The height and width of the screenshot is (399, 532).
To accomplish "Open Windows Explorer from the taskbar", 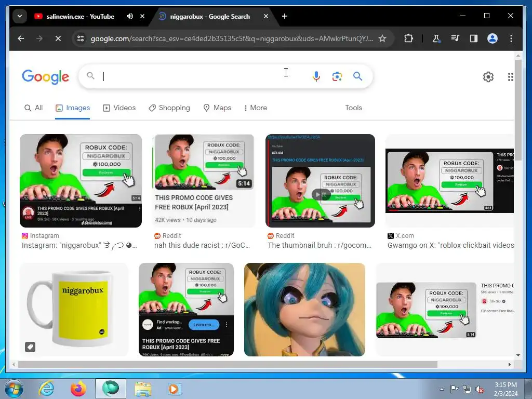I will (143, 389).
